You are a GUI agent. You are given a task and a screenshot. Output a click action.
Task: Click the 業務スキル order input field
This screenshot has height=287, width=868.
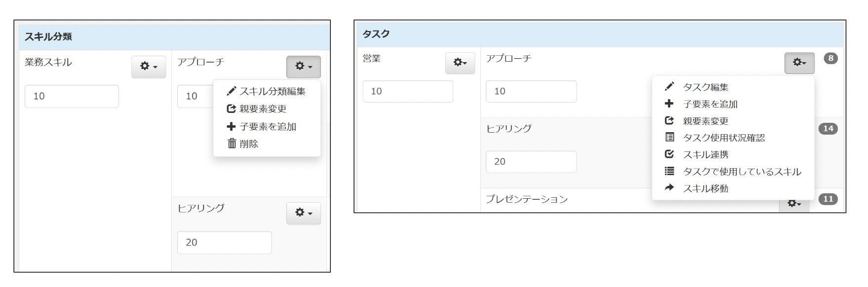(72, 96)
